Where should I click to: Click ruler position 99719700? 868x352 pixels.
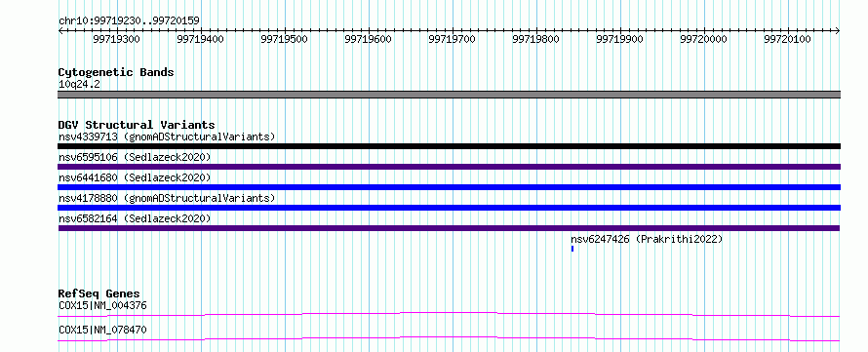click(453, 39)
